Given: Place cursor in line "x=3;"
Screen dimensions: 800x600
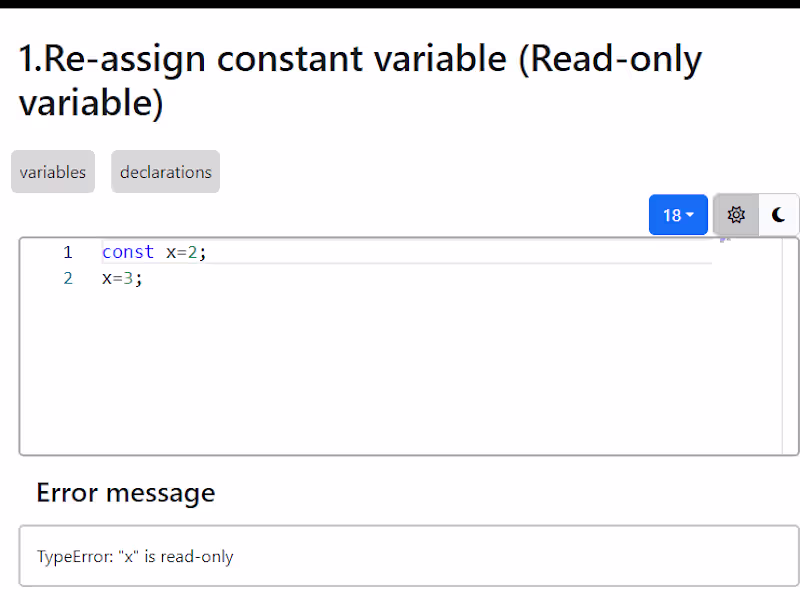Looking at the screenshot, I should pos(400,278).
